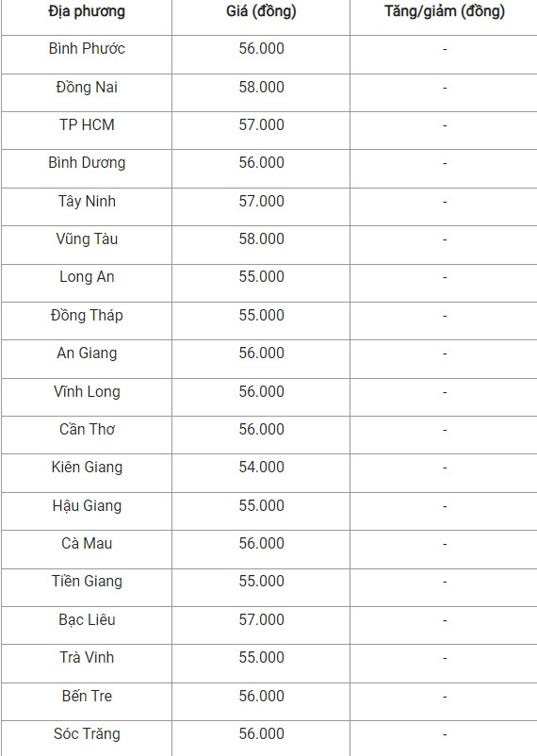Click the Giá (đồng) column header

point(261,11)
